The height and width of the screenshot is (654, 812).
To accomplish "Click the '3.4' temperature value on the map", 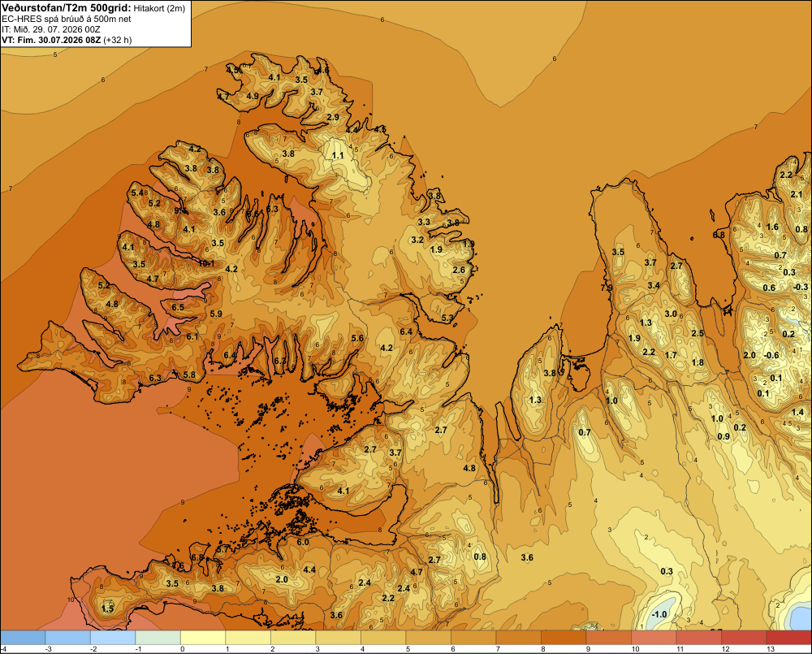I will [654, 285].
